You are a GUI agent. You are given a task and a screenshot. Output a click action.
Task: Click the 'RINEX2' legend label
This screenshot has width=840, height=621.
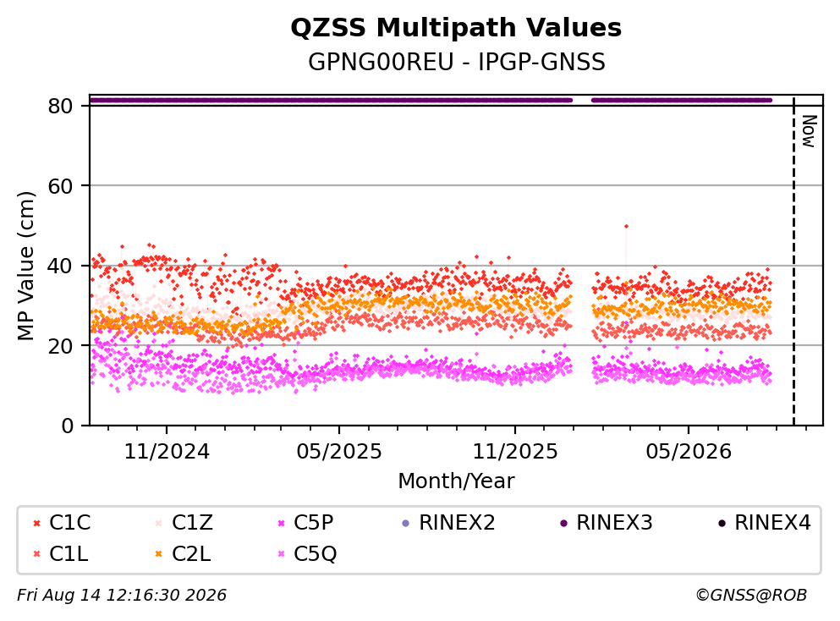click(x=457, y=522)
